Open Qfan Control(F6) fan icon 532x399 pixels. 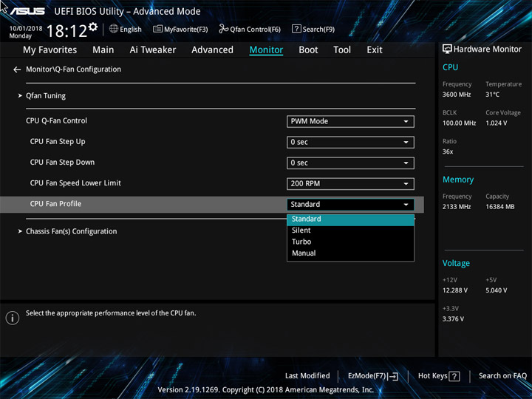(223, 29)
